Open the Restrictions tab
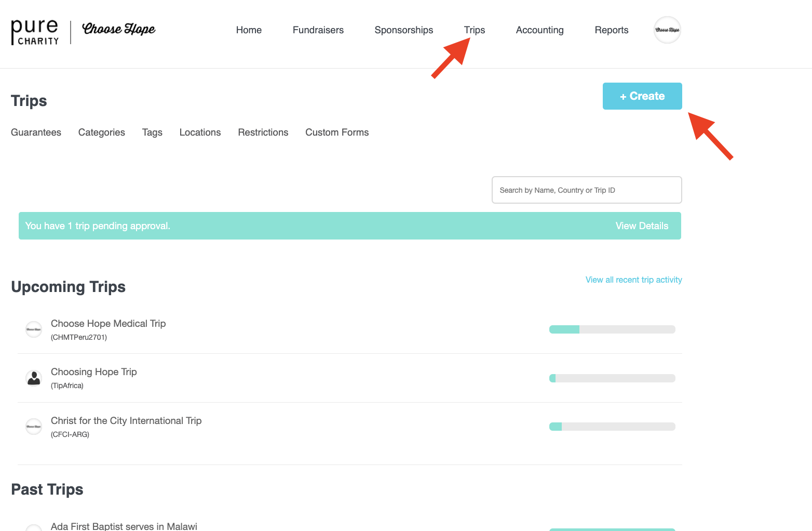 (x=263, y=132)
